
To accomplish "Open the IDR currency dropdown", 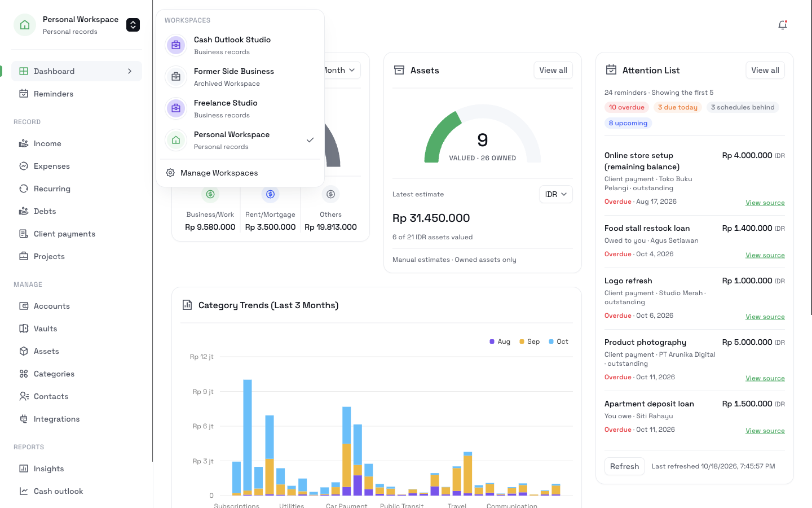I will tap(556, 194).
